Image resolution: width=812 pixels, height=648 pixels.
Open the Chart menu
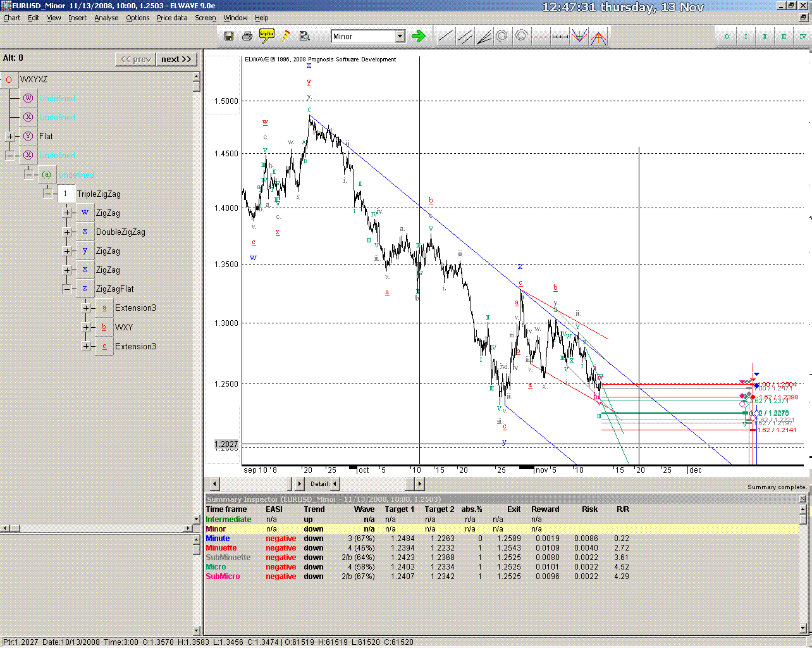click(x=12, y=18)
